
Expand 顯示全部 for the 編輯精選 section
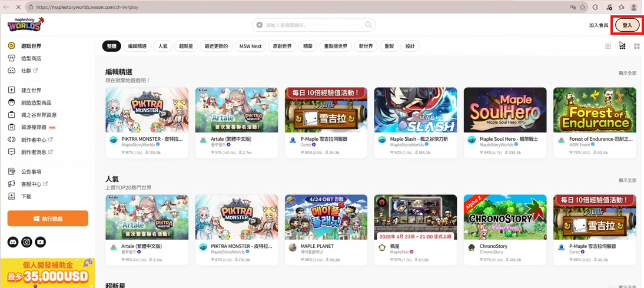pos(627,73)
